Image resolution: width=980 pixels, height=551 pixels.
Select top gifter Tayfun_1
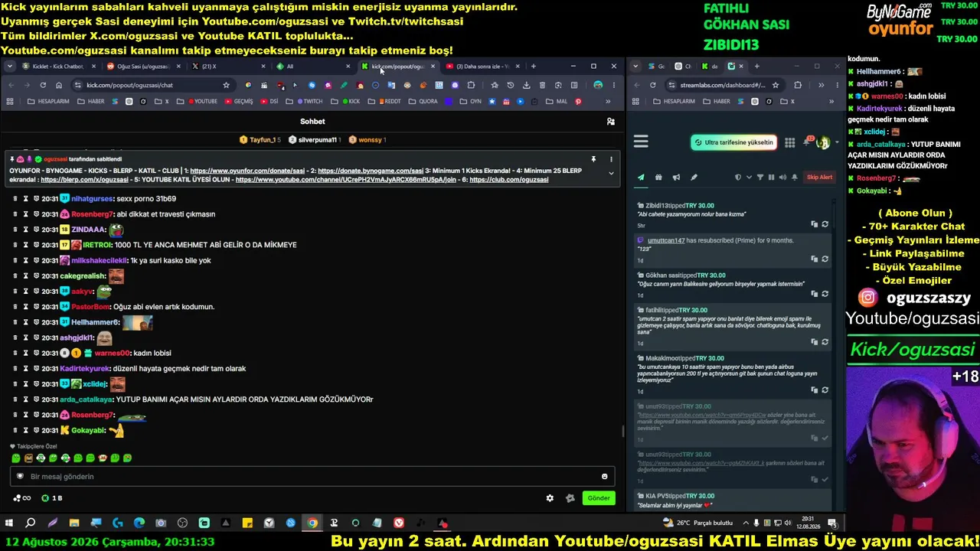[x=260, y=140]
